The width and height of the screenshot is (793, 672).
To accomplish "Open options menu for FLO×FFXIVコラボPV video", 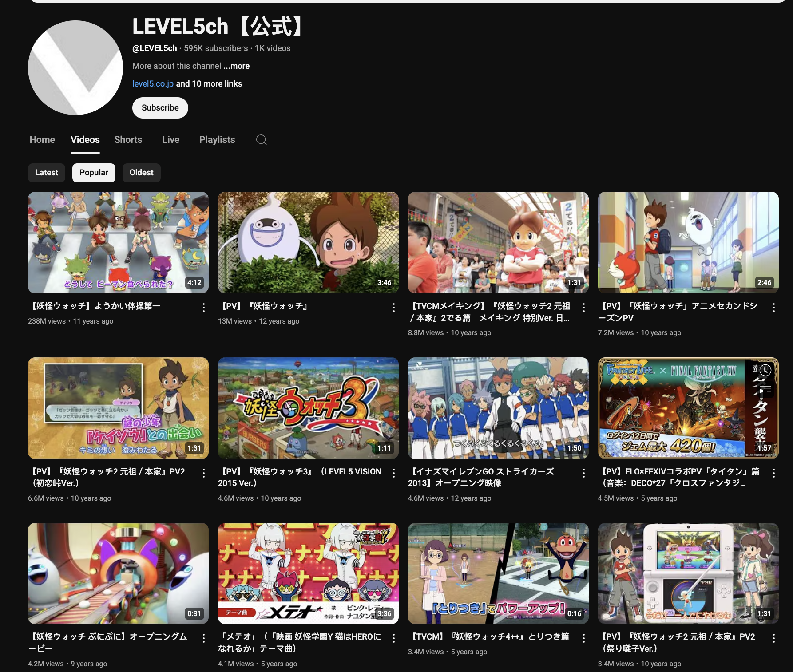I will tap(774, 473).
